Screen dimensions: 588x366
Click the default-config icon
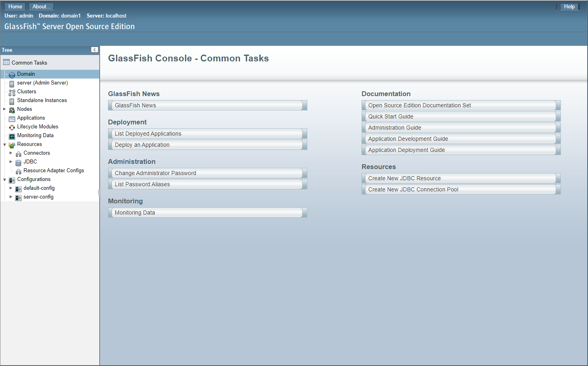coord(18,189)
